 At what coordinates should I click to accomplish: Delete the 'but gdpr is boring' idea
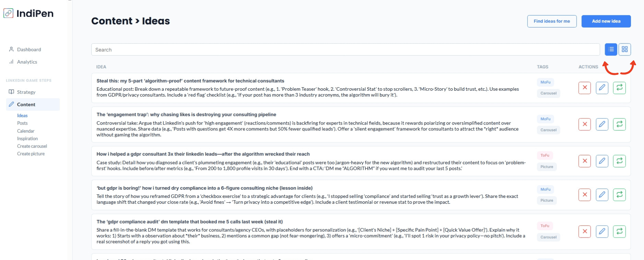584,195
